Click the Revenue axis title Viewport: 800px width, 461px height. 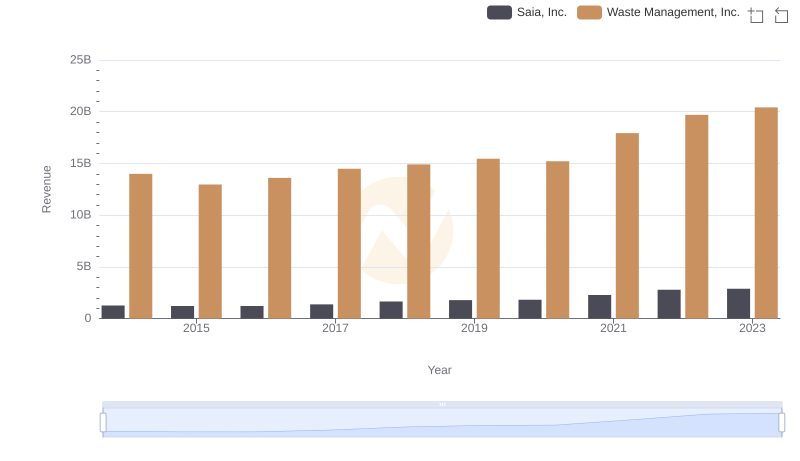coord(46,189)
